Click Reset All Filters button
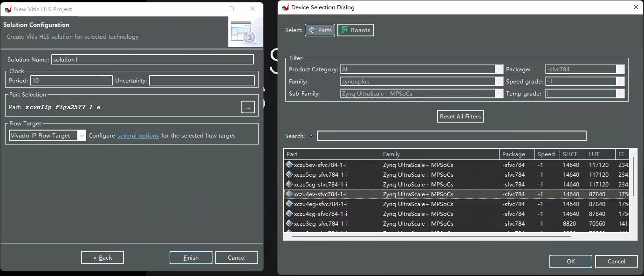 [x=460, y=117]
